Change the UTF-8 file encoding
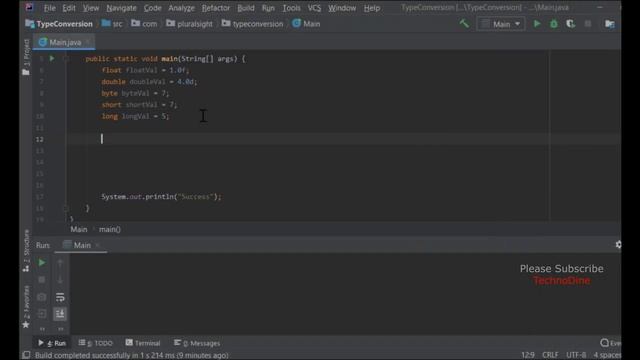Screen dimensions: 640x360 pyautogui.click(x=576, y=355)
